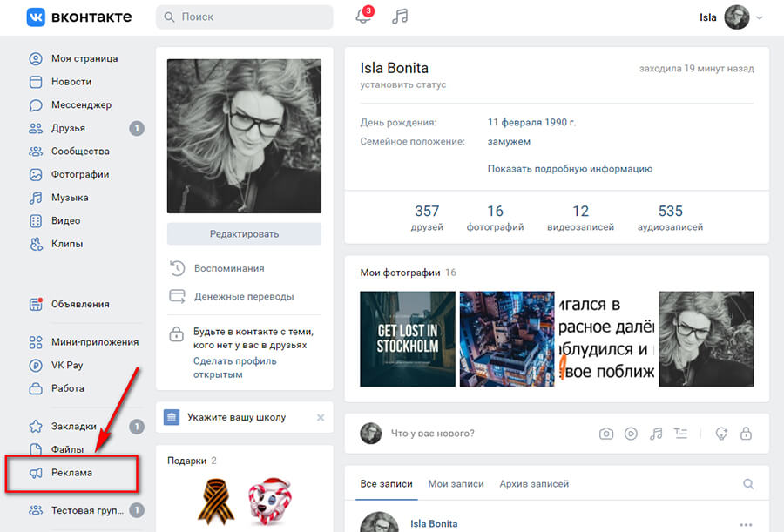This screenshot has width=784, height=532.
Task: Open the 16 фотографий counter
Action: tap(495, 218)
